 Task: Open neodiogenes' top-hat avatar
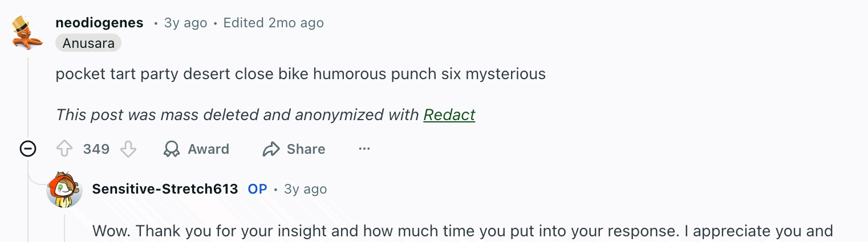point(28,32)
